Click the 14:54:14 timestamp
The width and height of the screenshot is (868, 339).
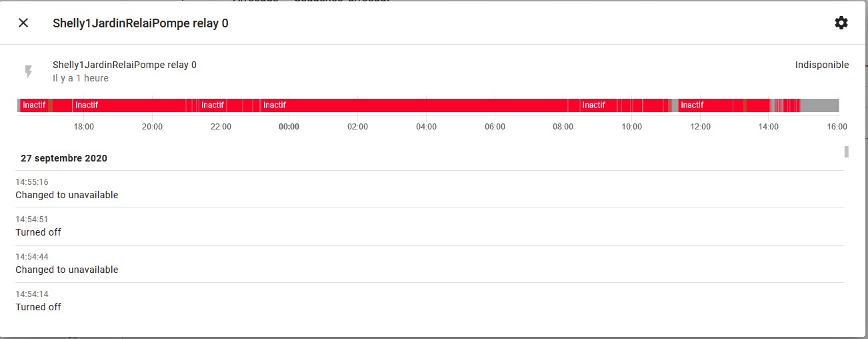pyautogui.click(x=32, y=294)
